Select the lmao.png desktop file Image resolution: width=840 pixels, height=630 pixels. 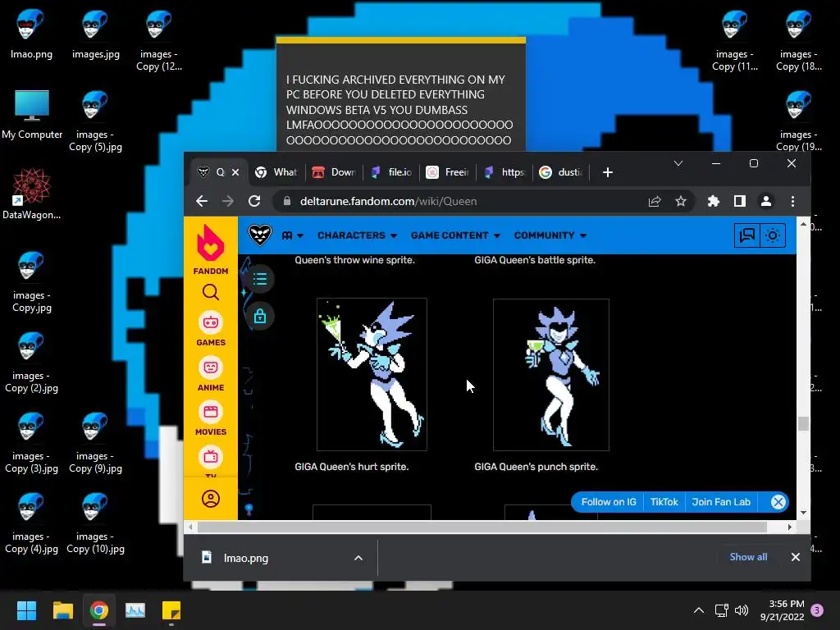(x=32, y=34)
